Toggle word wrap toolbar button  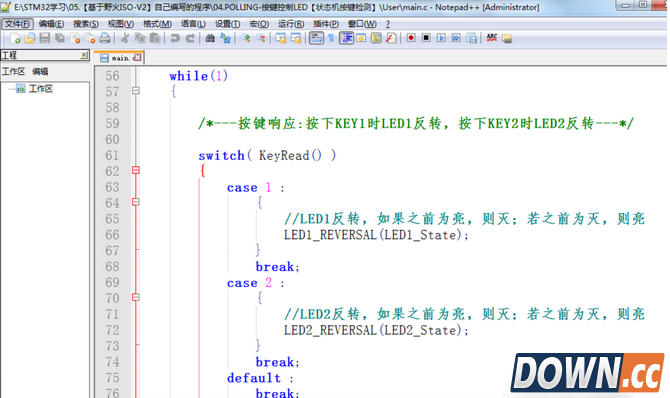click(316, 38)
